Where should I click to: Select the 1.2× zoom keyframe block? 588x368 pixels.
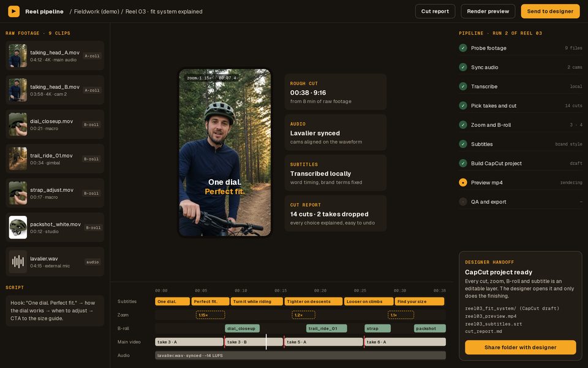303,315
